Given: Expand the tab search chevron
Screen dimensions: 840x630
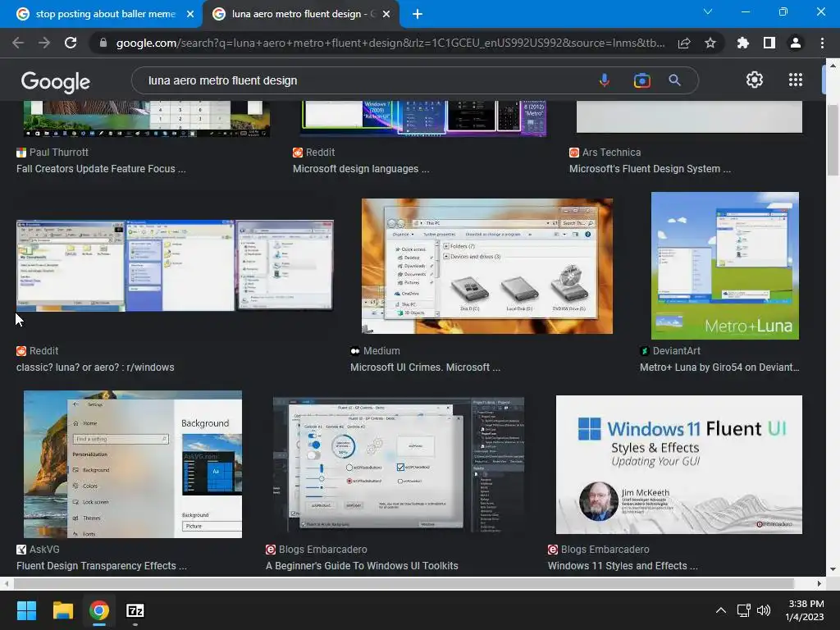Looking at the screenshot, I should [x=708, y=11].
